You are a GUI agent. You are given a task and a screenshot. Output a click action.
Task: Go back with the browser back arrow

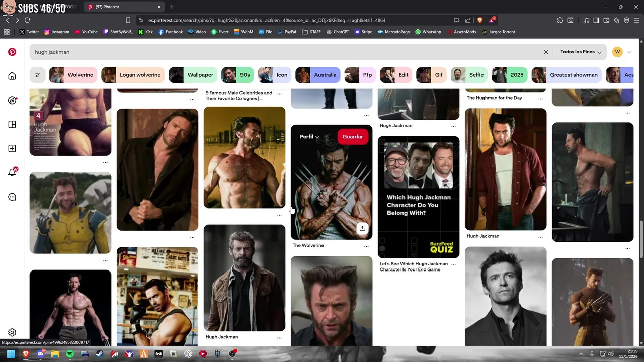(x=7, y=20)
